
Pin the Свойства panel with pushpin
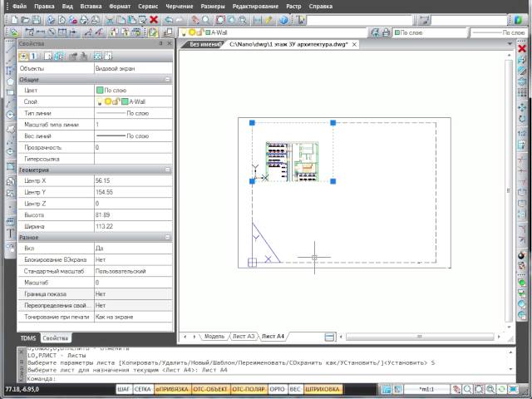(160, 43)
